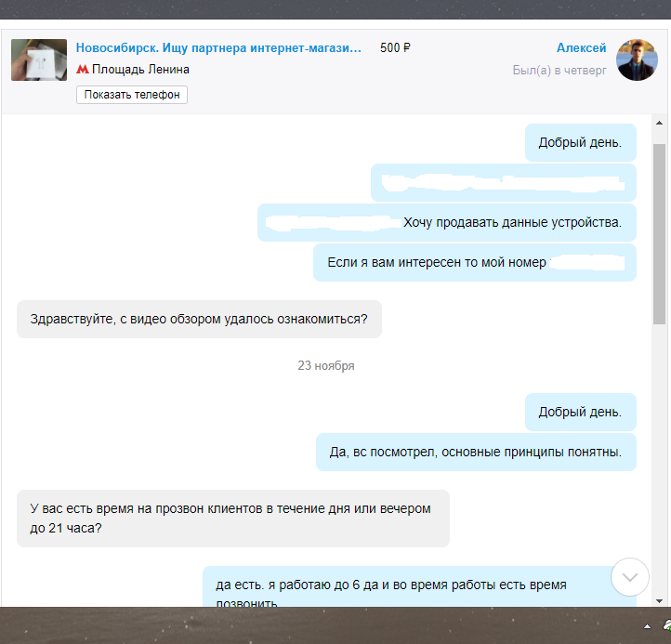Click the 23 ноября date separator
The width and height of the screenshot is (671, 644).
325,366
